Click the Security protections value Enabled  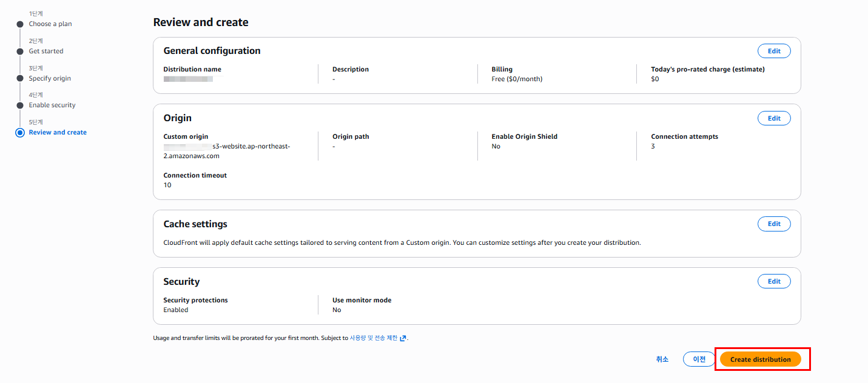176,310
